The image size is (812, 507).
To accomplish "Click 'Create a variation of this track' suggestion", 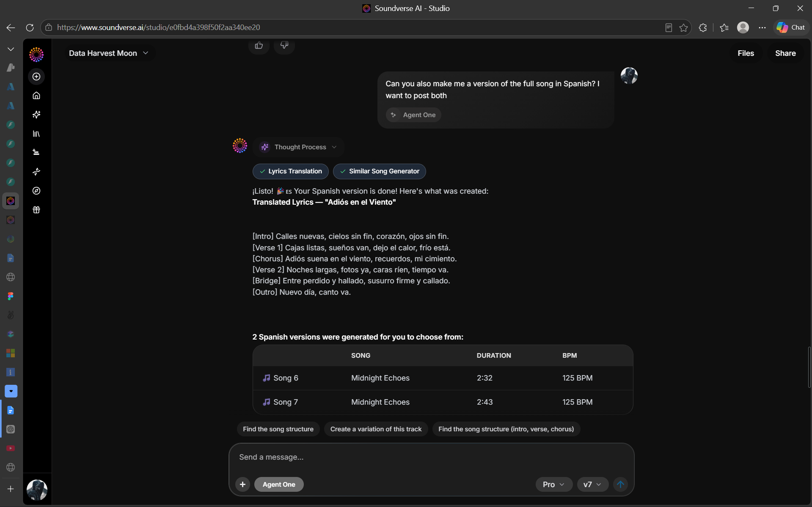I will point(376,429).
